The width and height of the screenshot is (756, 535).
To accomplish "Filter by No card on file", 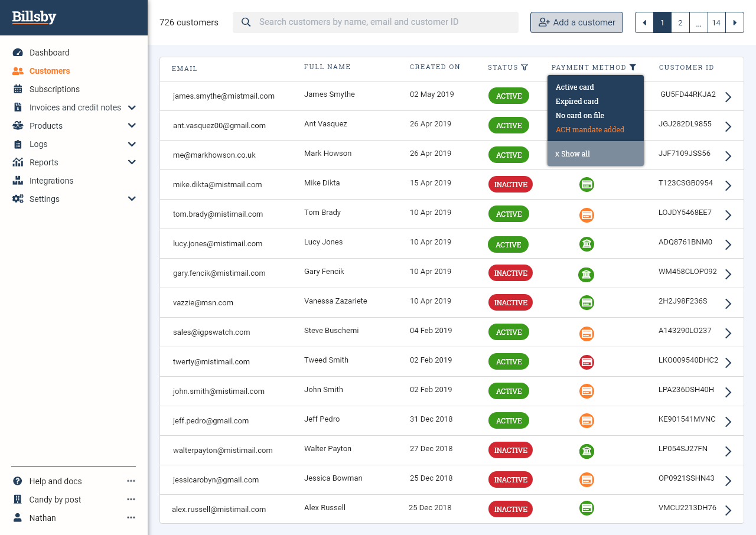I will pos(580,115).
